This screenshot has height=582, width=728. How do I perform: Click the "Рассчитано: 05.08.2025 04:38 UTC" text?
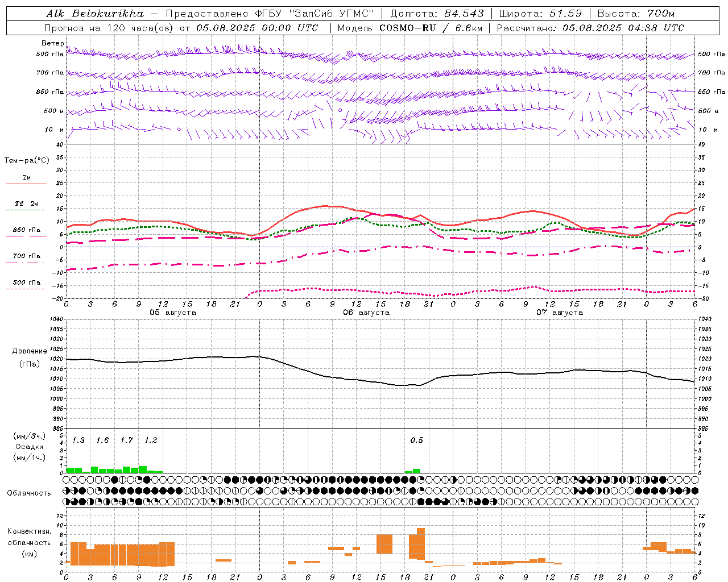point(590,28)
